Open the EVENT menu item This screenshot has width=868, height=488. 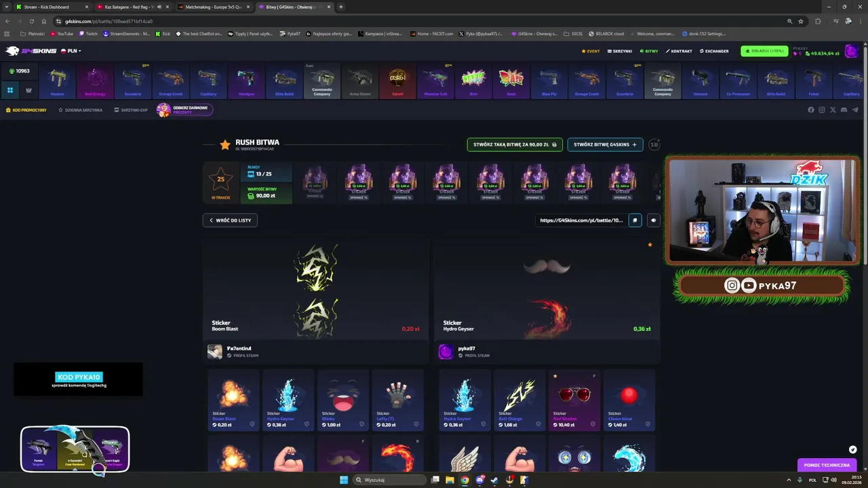(x=591, y=51)
